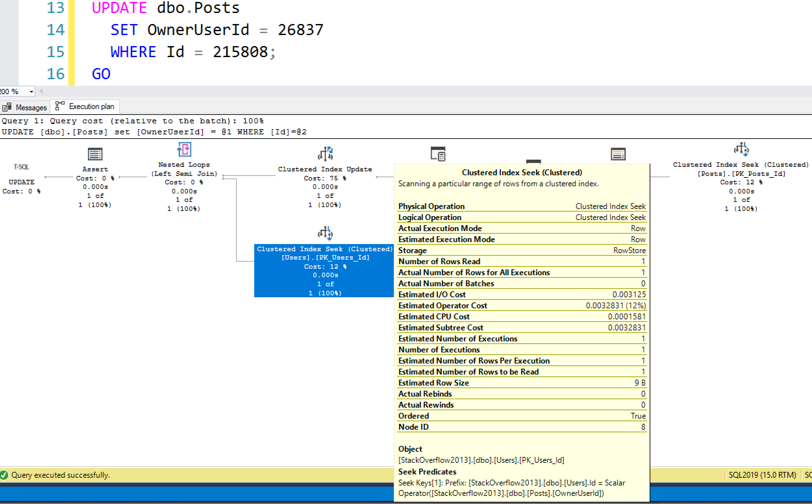The width and height of the screenshot is (812, 504).
Task: Place cursor on the GO statement line
Action: pos(101,74)
